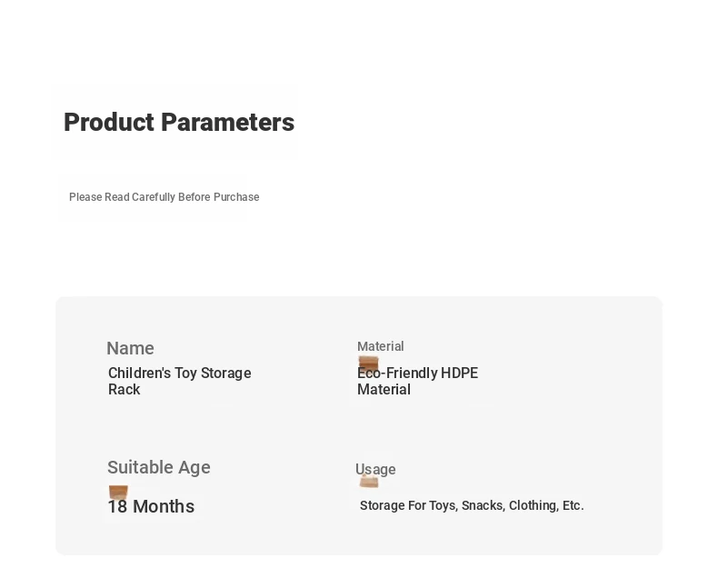
Task: Select the Product Parameters heading
Action: click(179, 123)
